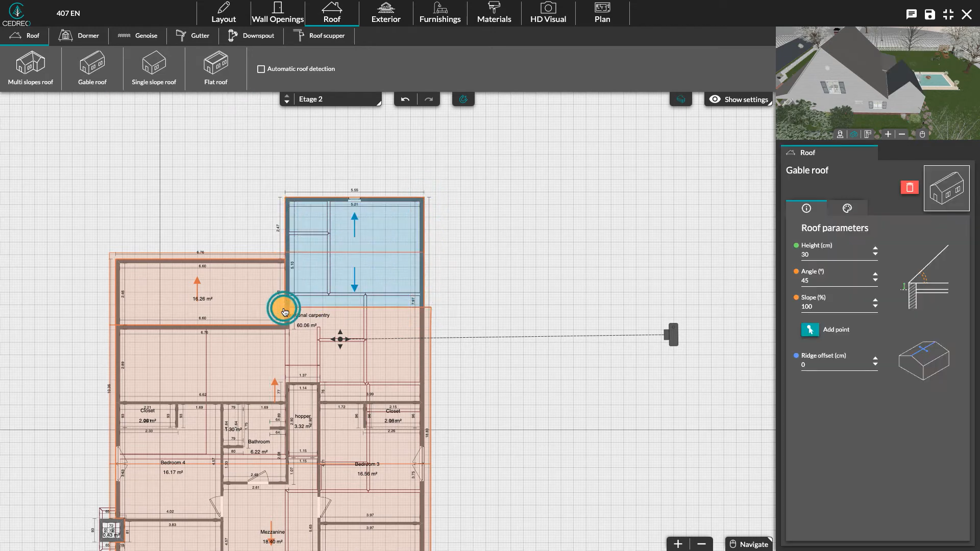Image resolution: width=980 pixels, height=551 pixels.
Task: Zoom in the 3D preview
Action: pyautogui.click(x=888, y=134)
